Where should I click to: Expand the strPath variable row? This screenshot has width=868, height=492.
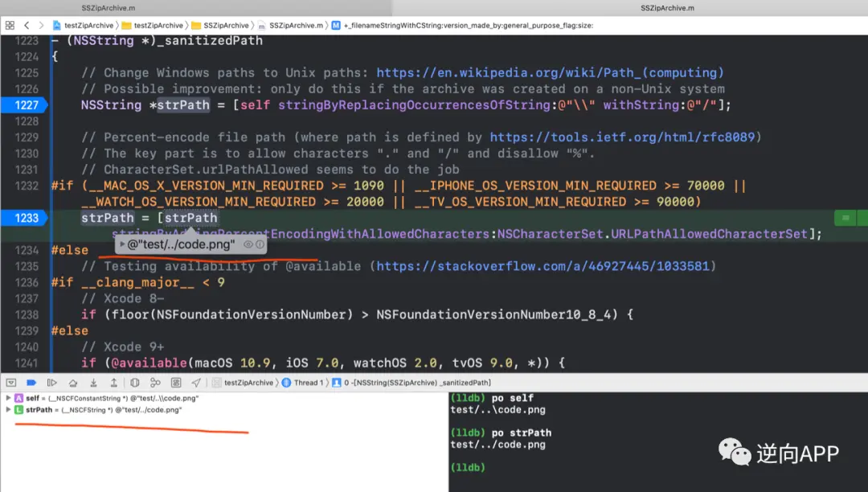[x=8, y=409]
